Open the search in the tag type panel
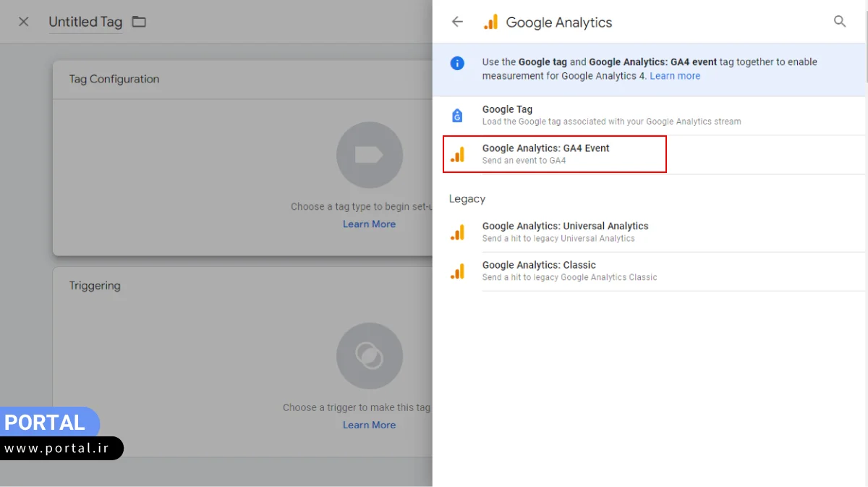 840,22
